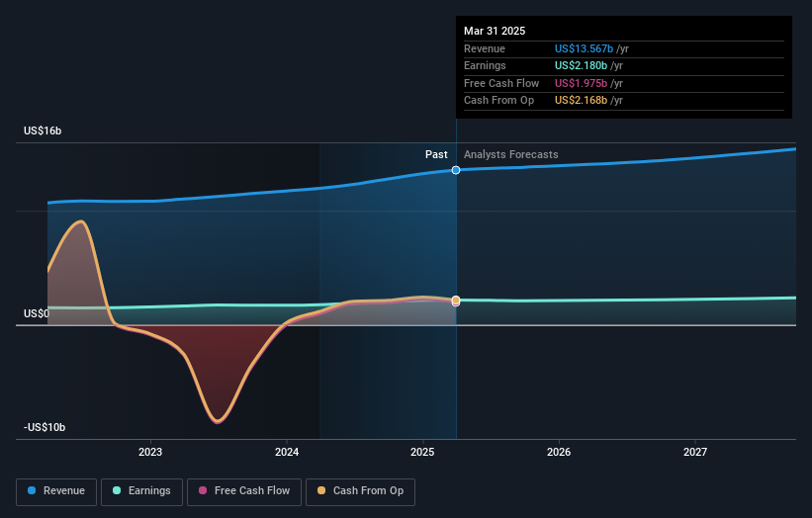Click the 'Cash From Op' label in tooltip

click(x=498, y=101)
